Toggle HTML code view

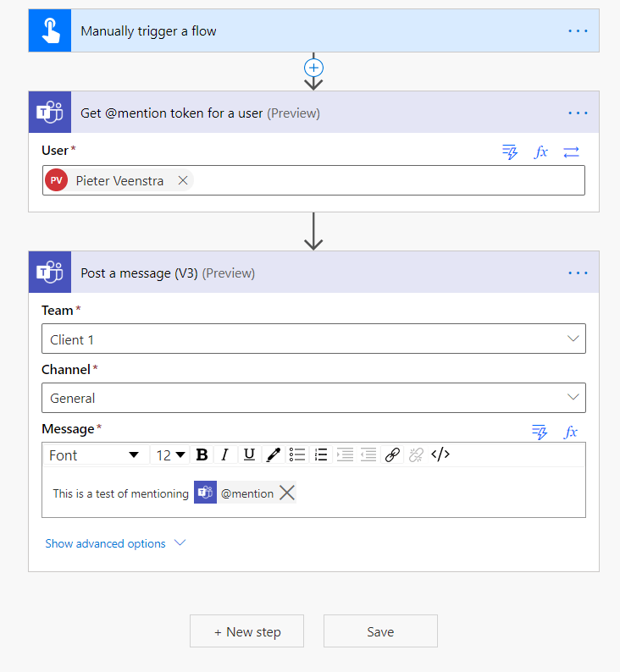(x=440, y=454)
